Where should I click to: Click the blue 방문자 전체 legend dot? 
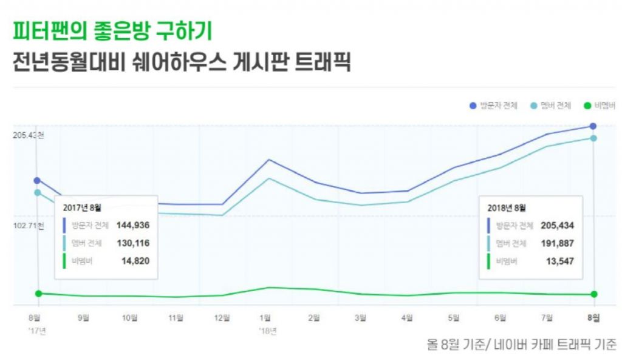tap(473, 106)
